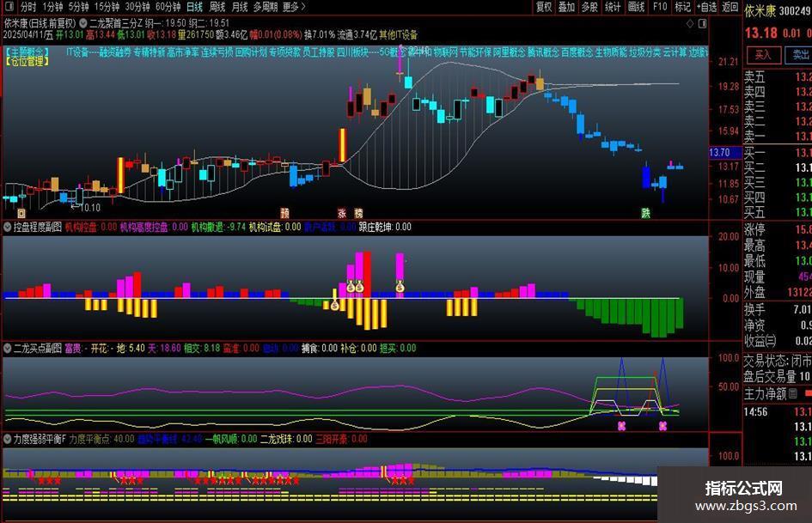Open the F10 company info
812x523 pixels.
660,7
